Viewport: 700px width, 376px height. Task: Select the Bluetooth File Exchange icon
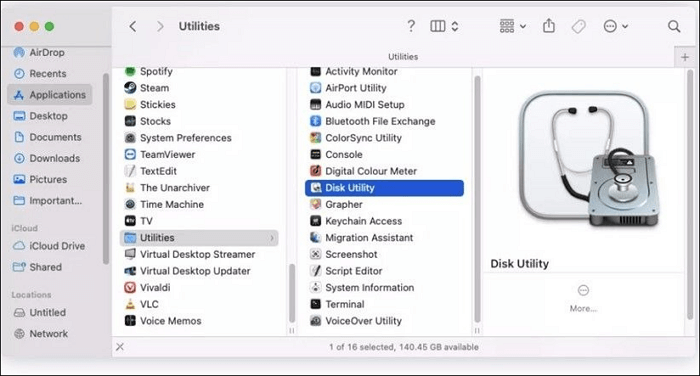[316, 121]
